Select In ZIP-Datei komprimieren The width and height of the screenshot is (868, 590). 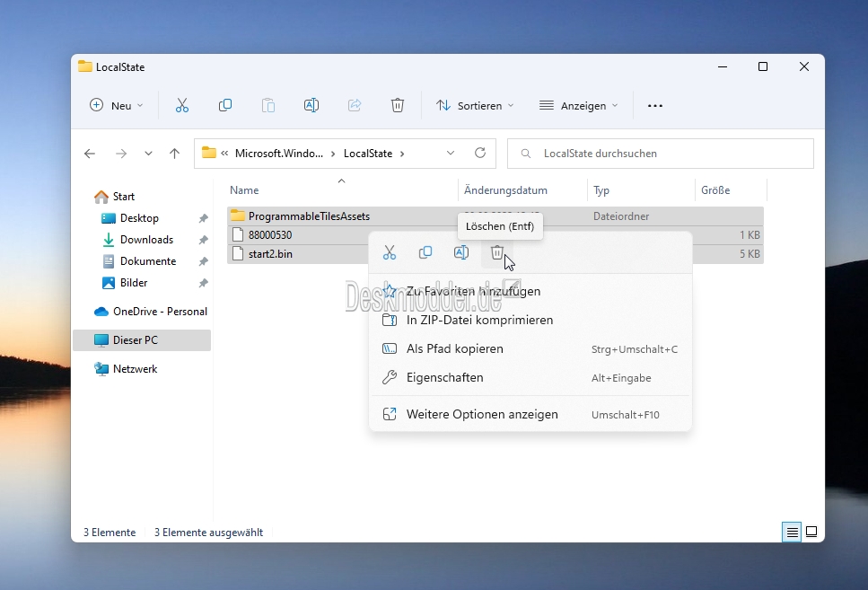point(530,321)
